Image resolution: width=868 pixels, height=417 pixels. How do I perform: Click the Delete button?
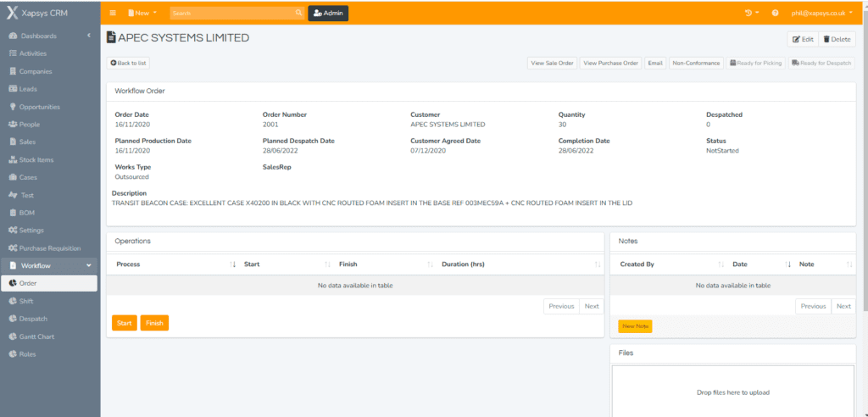[837, 39]
